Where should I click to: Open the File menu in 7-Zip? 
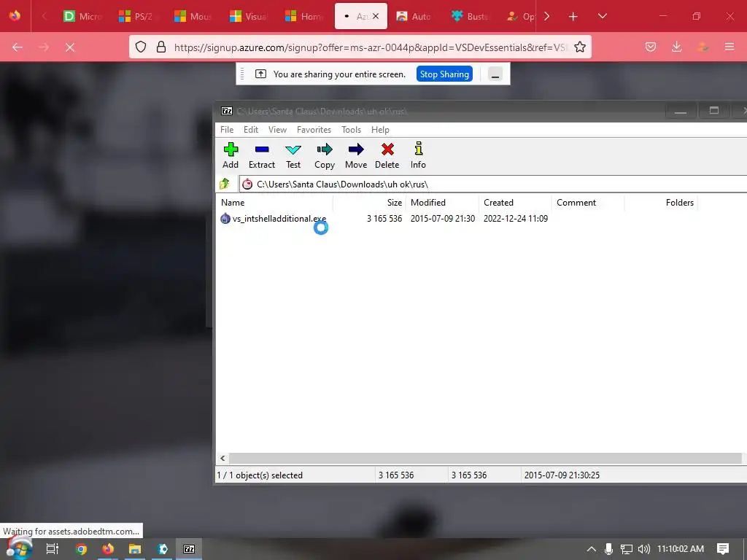pos(227,130)
